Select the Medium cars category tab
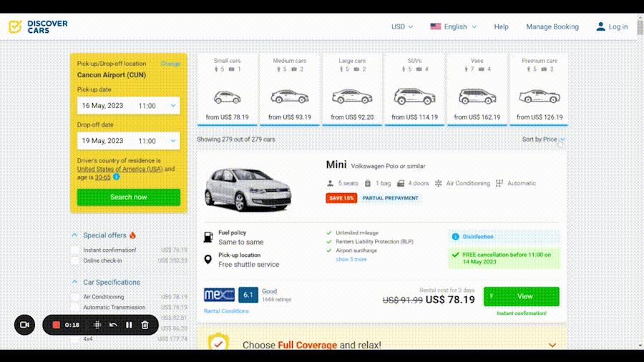Screen dimensions: 644x362 pyautogui.click(x=290, y=89)
